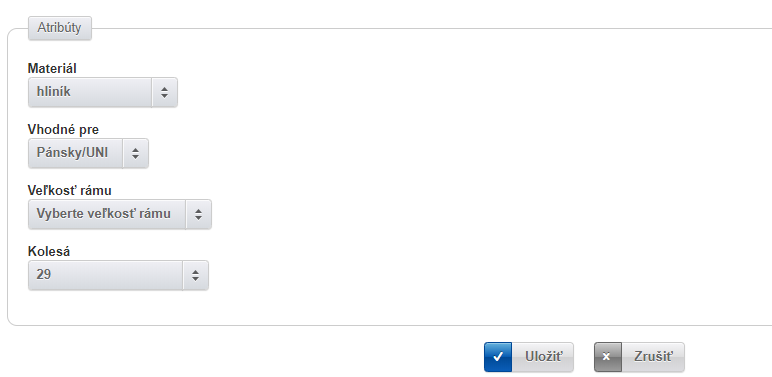
Task: Click the up-down arrows beside Pánsky/UNI
Action: point(135,153)
